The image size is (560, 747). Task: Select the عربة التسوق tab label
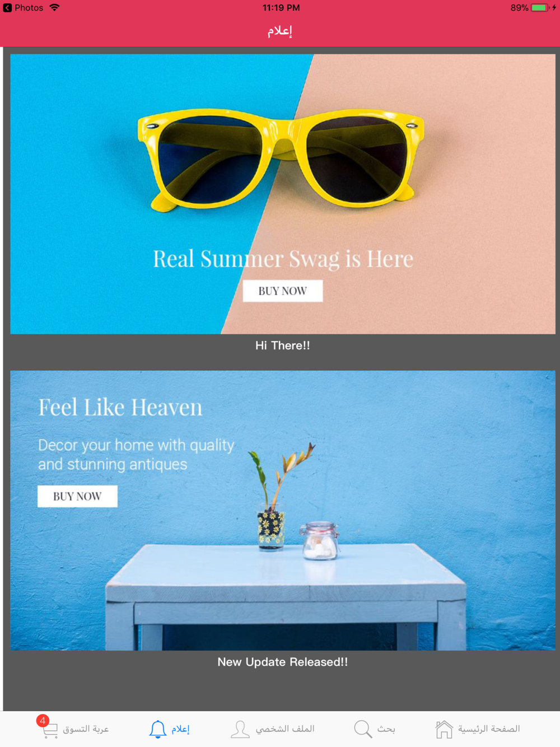coord(86,729)
